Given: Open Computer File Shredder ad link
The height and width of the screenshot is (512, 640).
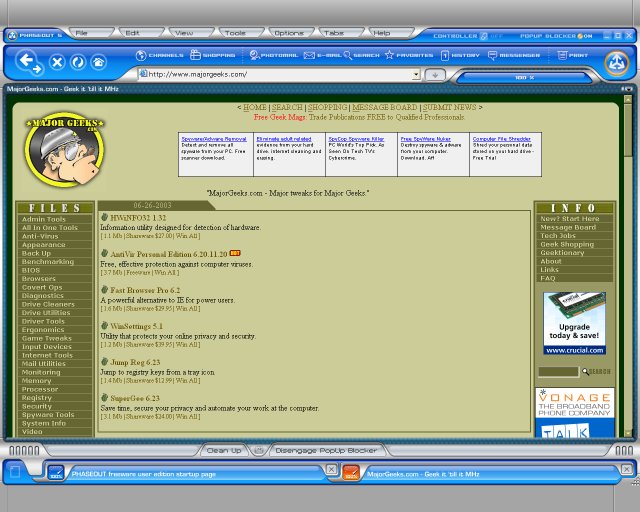Looking at the screenshot, I should click(x=502, y=139).
